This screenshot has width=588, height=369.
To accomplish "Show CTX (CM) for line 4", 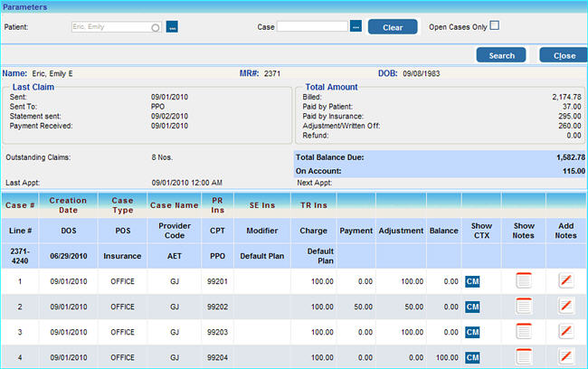I will [x=472, y=357].
